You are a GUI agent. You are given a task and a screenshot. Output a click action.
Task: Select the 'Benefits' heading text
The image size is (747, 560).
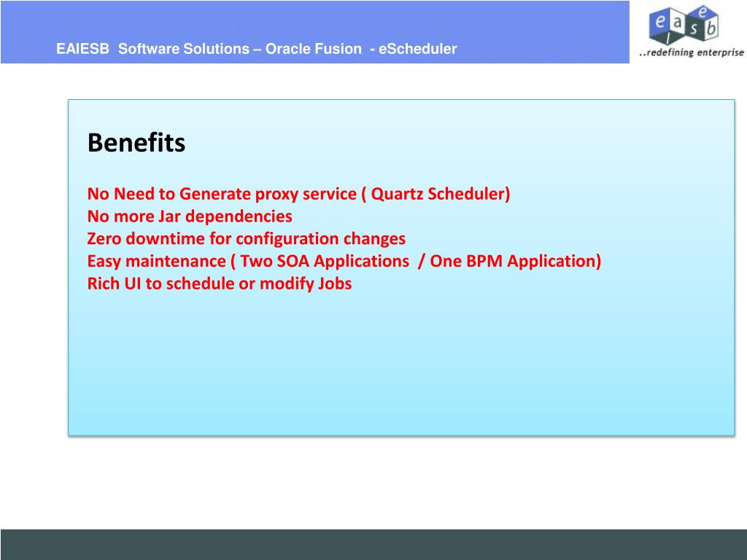click(x=136, y=142)
